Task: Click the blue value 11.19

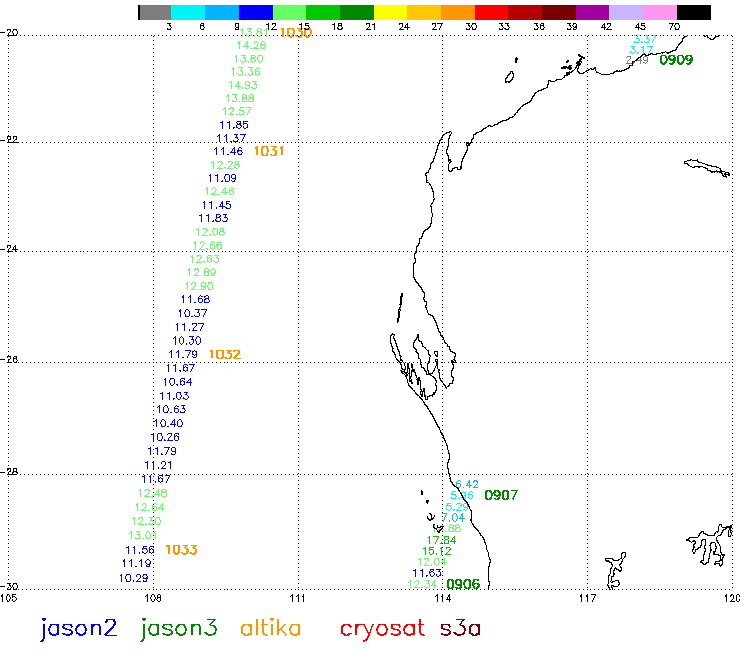Action: pos(136,564)
